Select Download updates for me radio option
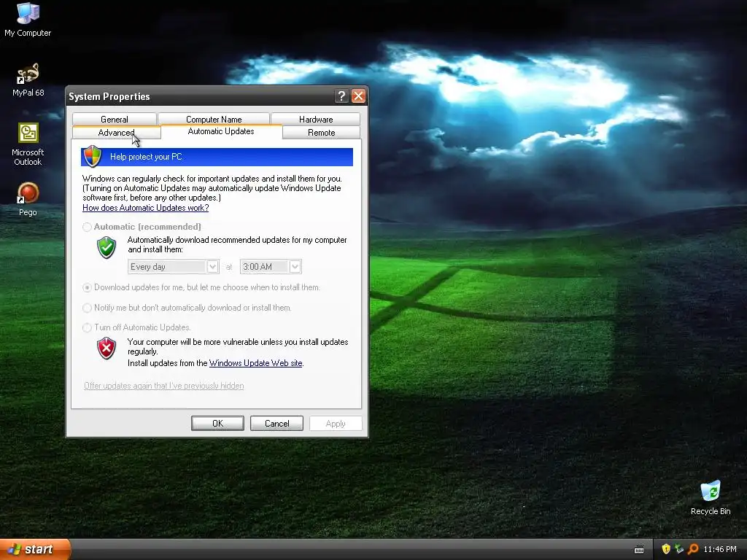The width and height of the screenshot is (747, 560). click(87, 287)
